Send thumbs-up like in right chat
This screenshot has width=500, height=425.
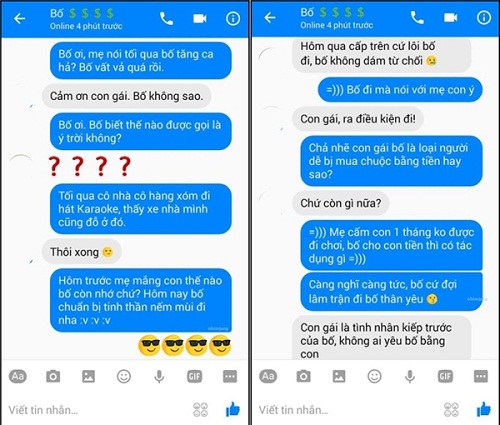483,409
